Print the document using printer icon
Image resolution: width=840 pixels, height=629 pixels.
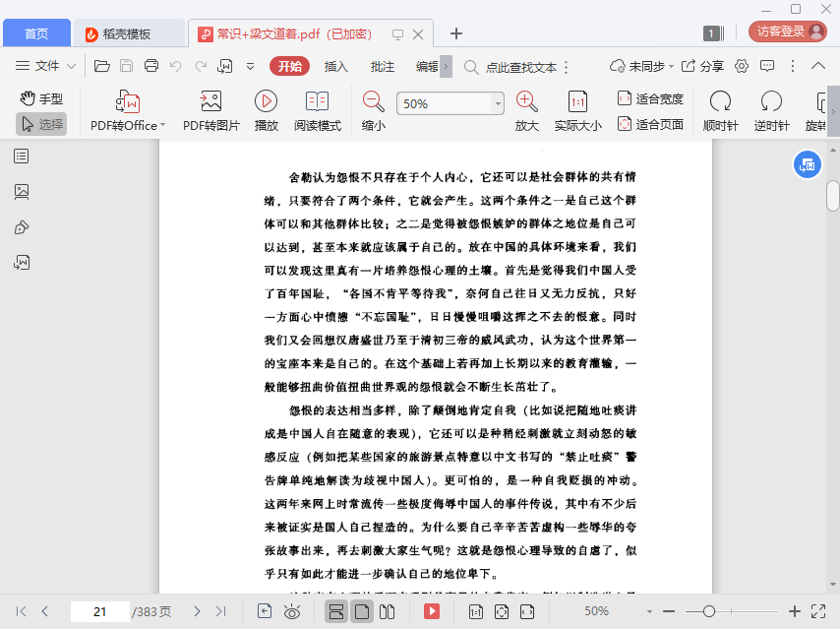151,66
